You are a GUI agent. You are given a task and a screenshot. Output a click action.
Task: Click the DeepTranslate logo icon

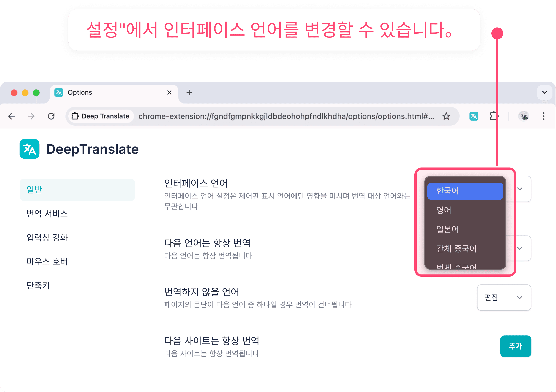pyautogui.click(x=30, y=149)
